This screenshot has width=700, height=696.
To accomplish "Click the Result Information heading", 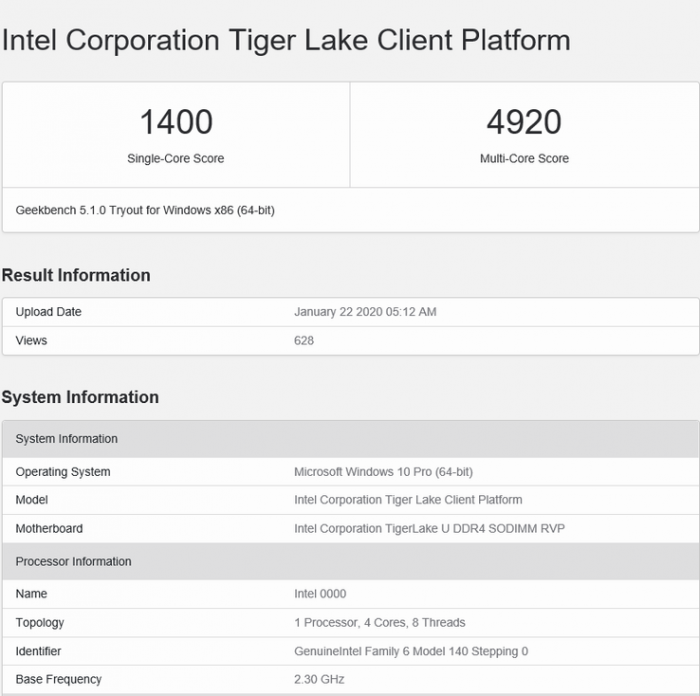I will point(76,275).
